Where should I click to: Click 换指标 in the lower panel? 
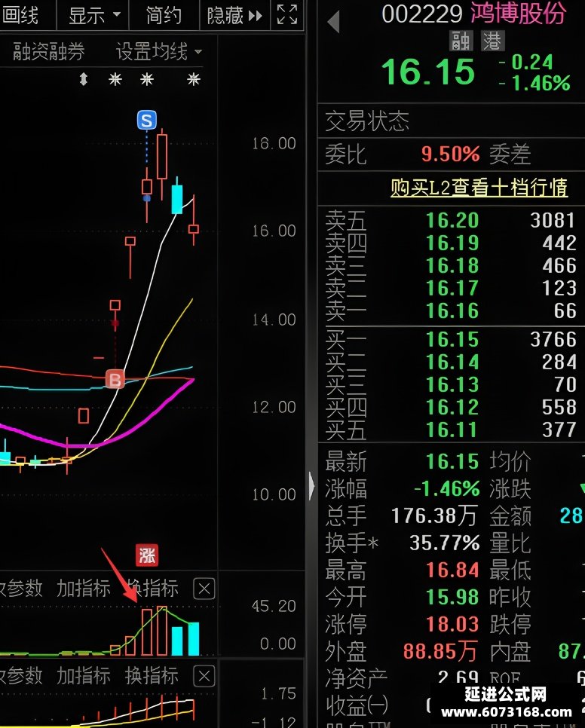152,675
